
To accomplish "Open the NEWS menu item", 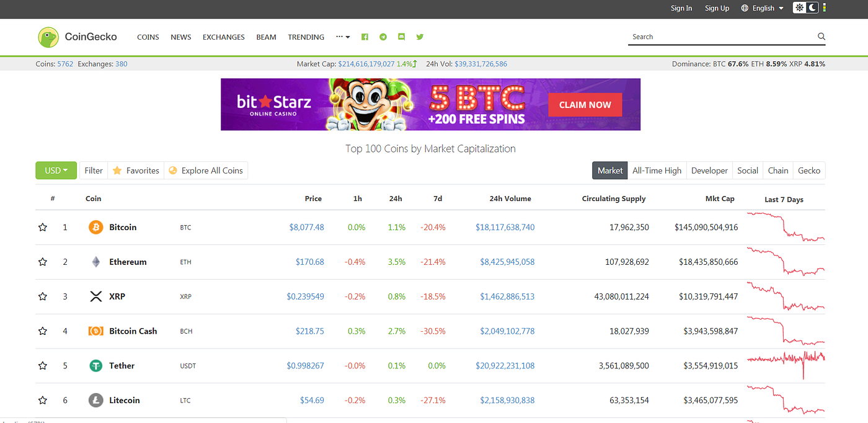I will [181, 37].
